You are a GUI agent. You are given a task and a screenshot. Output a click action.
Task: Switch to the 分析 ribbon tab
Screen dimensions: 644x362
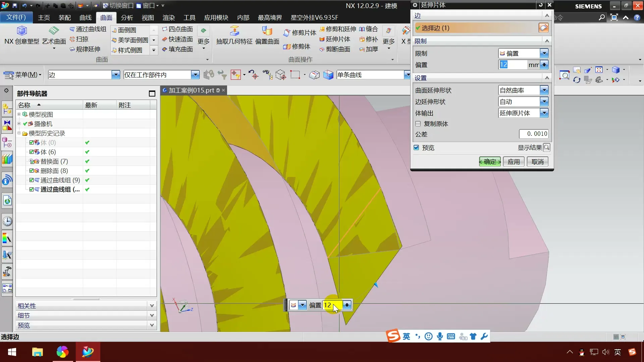click(x=127, y=17)
